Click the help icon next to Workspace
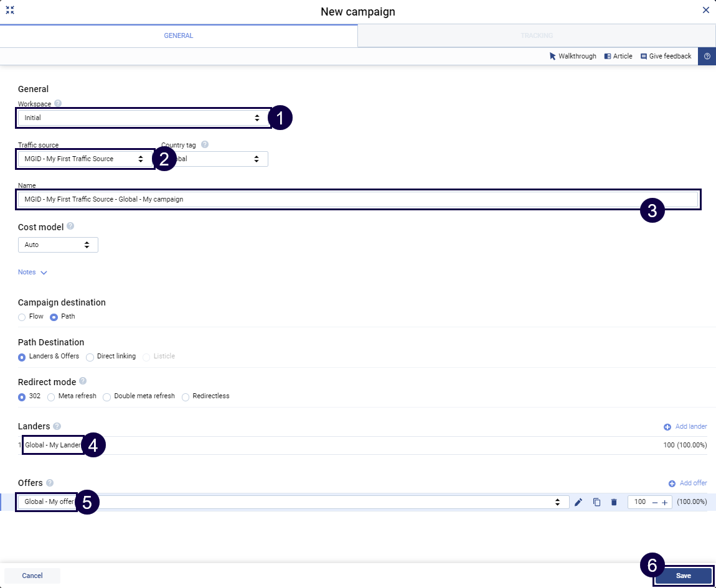This screenshot has height=588, width=716. (58, 104)
